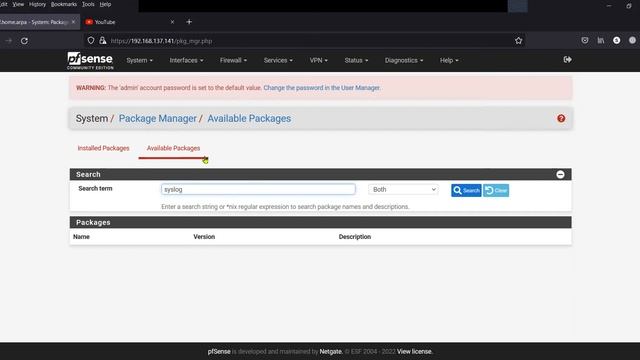Screen dimensions: 640x360
Task: Open the Diagnostics dropdown menu
Action: click(404, 60)
